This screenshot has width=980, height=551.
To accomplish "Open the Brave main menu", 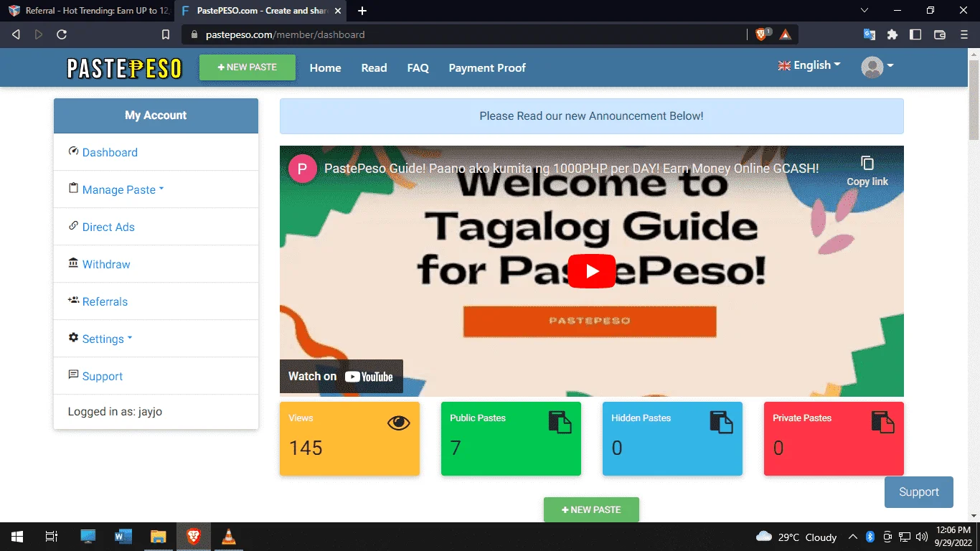I will point(963,34).
